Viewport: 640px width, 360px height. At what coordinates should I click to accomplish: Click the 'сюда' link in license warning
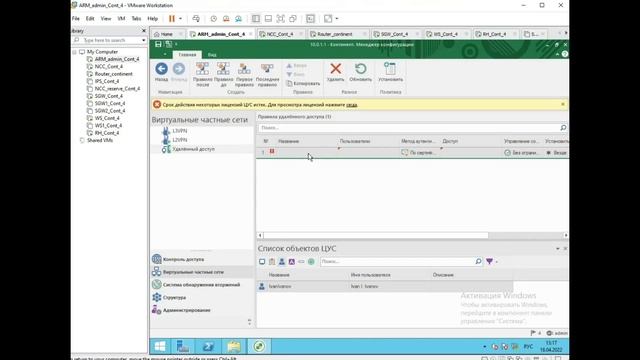point(351,105)
